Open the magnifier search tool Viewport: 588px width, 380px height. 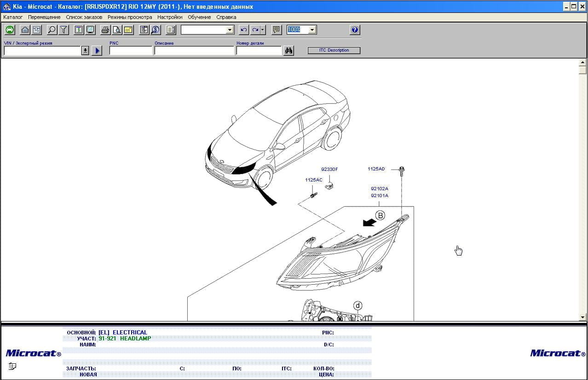tap(52, 30)
